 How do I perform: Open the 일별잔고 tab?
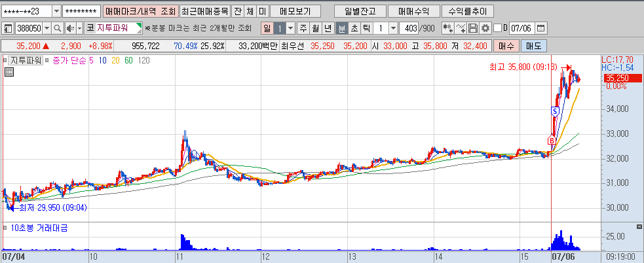pos(360,11)
